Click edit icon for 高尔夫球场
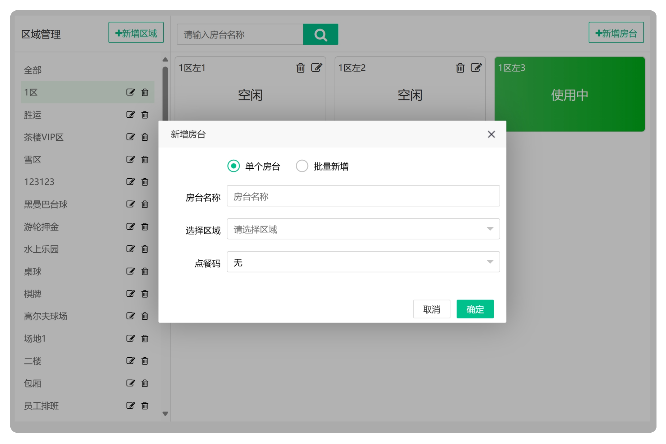The image size is (666, 444). [x=130, y=316]
